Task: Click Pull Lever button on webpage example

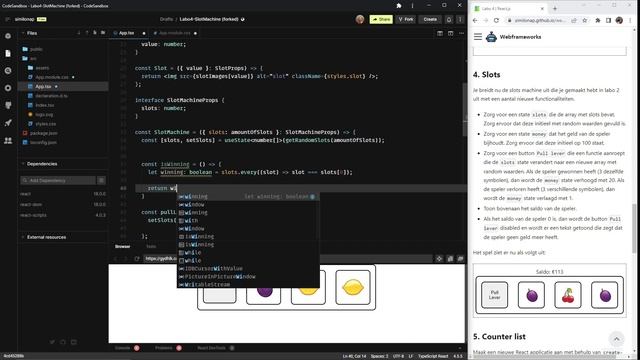Action: (x=494, y=295)
